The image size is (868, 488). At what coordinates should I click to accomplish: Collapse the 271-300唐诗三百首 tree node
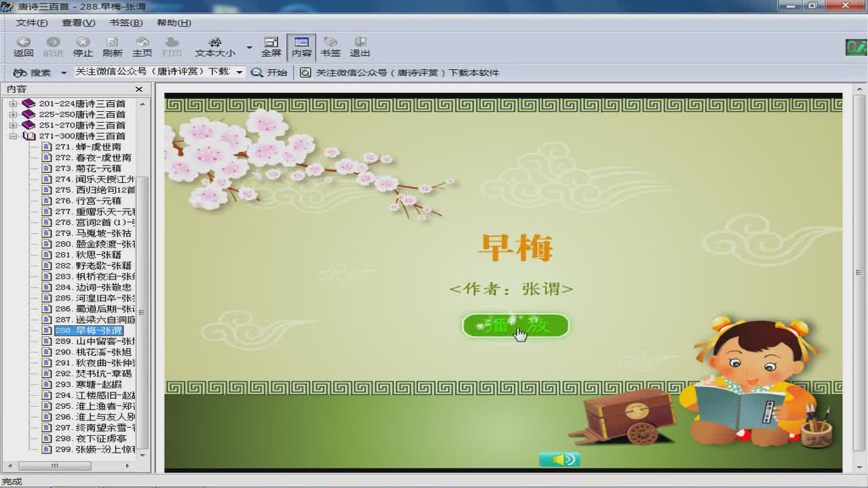(13, 136)
